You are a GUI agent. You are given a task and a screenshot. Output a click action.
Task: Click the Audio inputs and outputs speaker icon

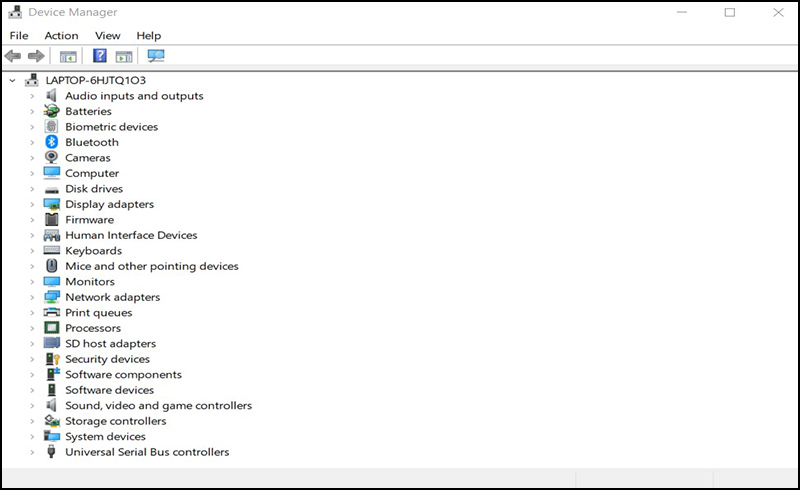[52, 95]
